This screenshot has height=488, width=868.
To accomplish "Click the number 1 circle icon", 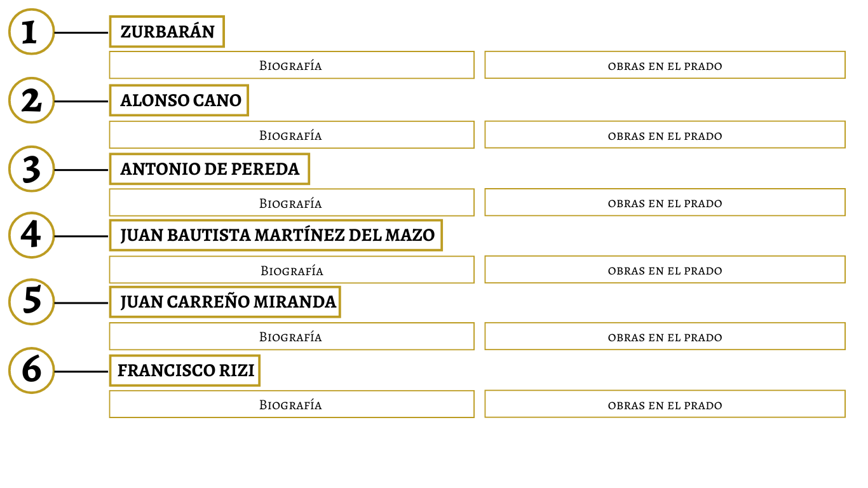I will click(x=31, y=32).
